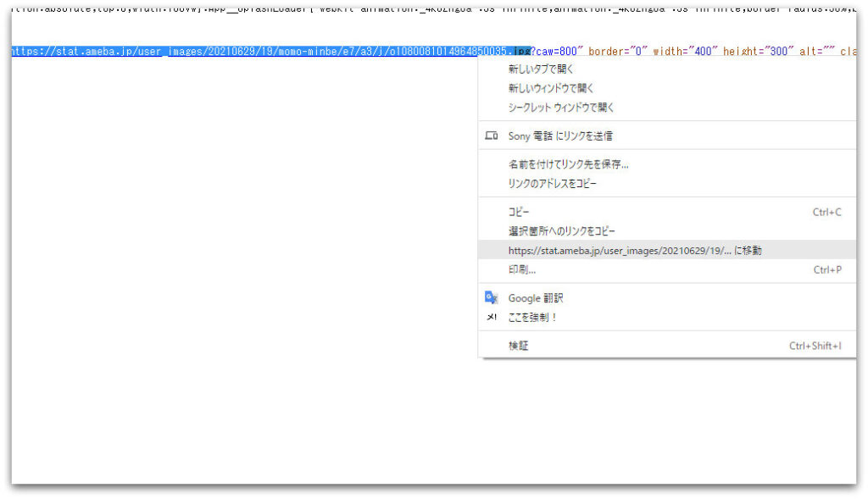Send link with Sony 電話 にリンクを送信
868x499 pixels.
click(x=560, y=136)
